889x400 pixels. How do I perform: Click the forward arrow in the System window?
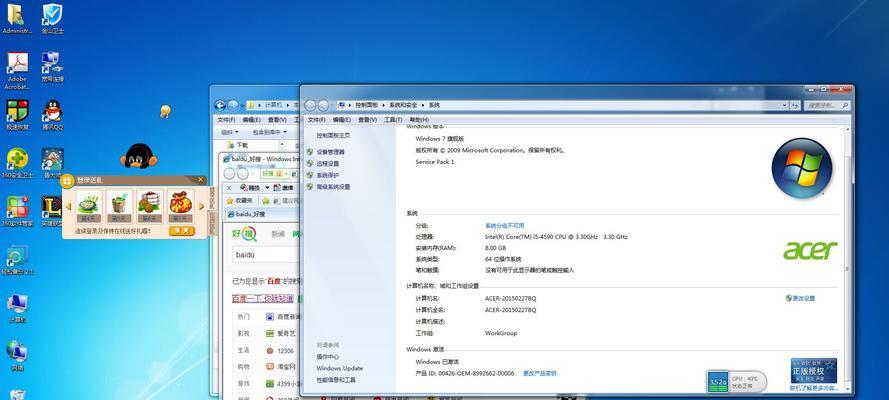pos(323,105)
